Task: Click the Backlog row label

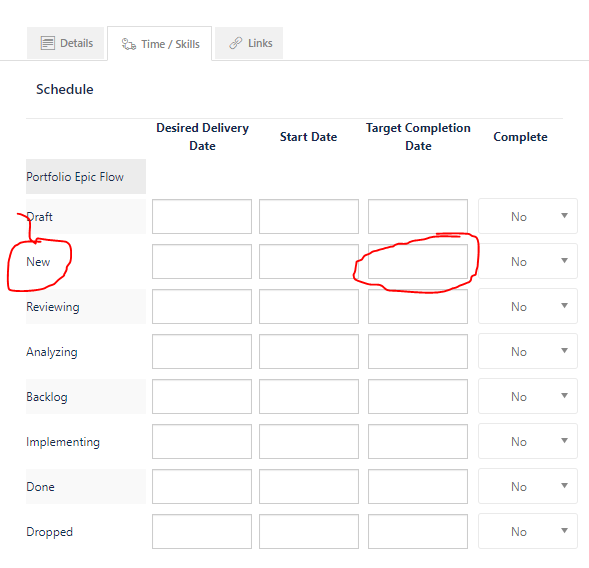Action: click(x=47, y=397)
